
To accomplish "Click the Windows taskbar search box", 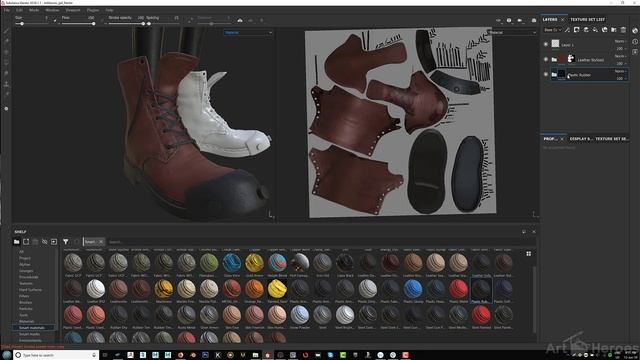I will coord(57,355).
